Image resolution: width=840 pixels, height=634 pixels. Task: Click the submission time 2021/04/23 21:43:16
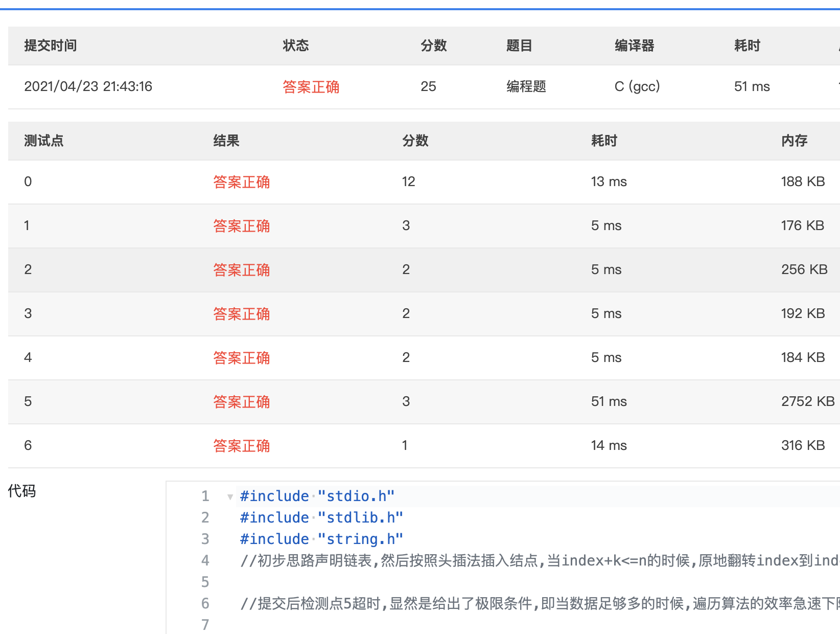coord(88,86)
